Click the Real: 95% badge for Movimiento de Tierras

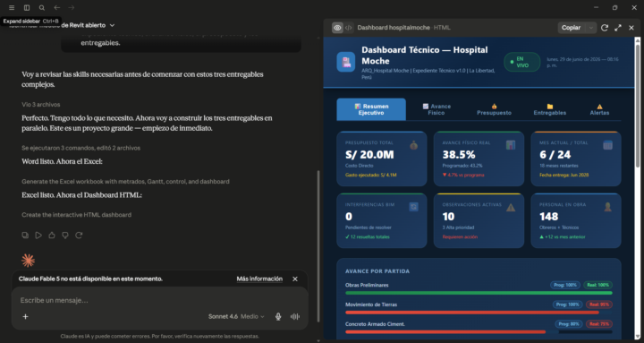pyautogui.click(x=598, y=304)
